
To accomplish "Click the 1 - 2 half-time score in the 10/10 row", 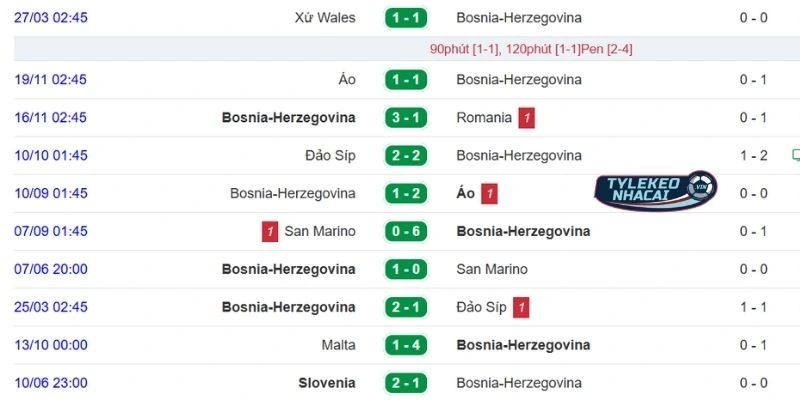I will tap(753, 156).
